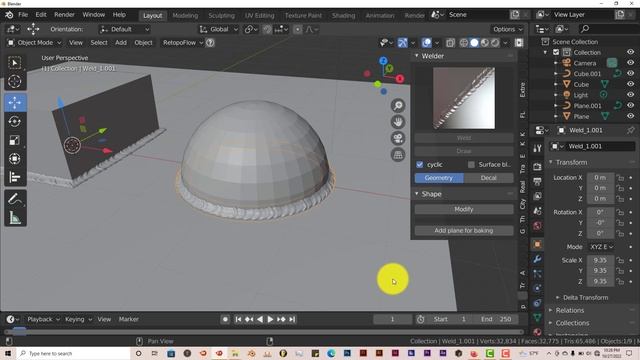Viewport: 640px width, 360px height.
Task: Open the Options dropdown
Action: coord(507,29)
